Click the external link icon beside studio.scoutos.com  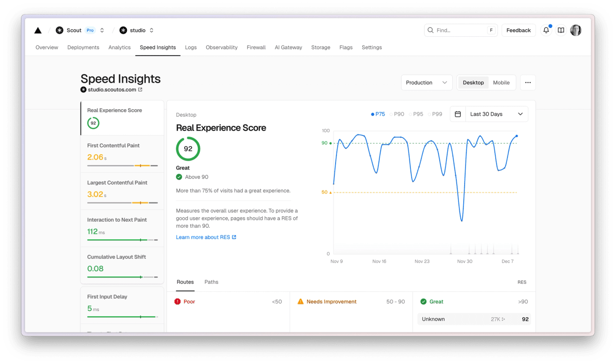[140, 90]
